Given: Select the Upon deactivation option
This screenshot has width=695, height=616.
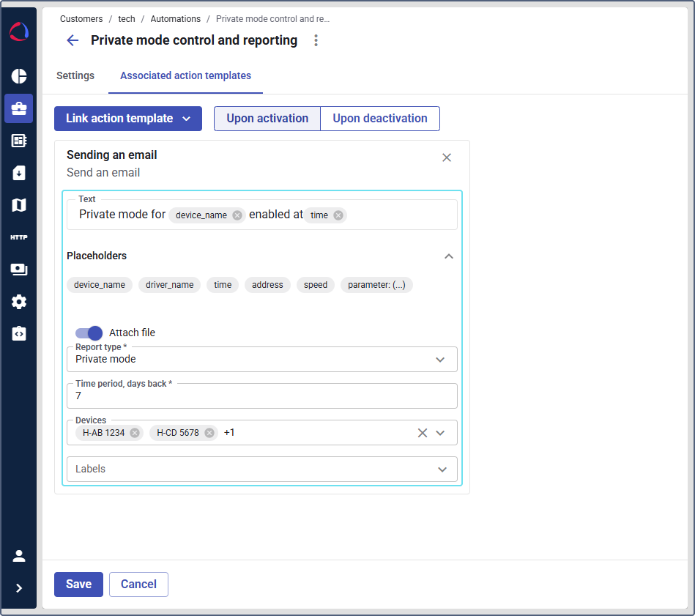Looking at the screenshot, I should [x=380, y=119].
